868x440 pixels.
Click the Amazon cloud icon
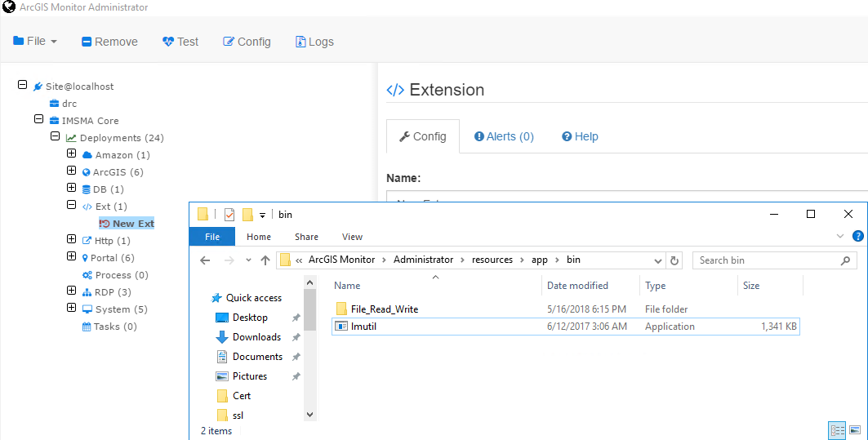coord(87,155)
